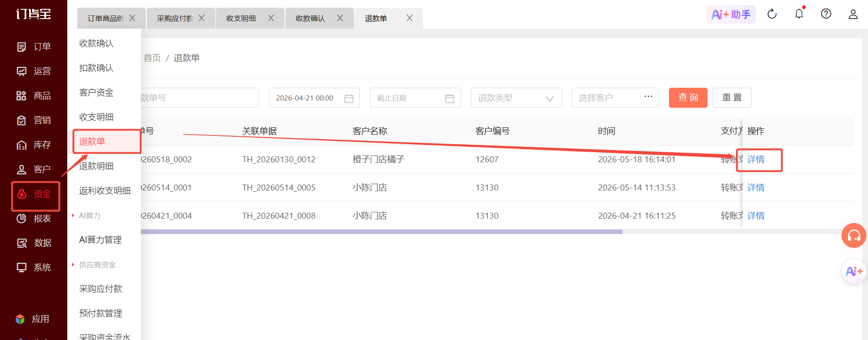Open the 订单 sidebar module
Screen dimensions: 868x340
[34, 47]
